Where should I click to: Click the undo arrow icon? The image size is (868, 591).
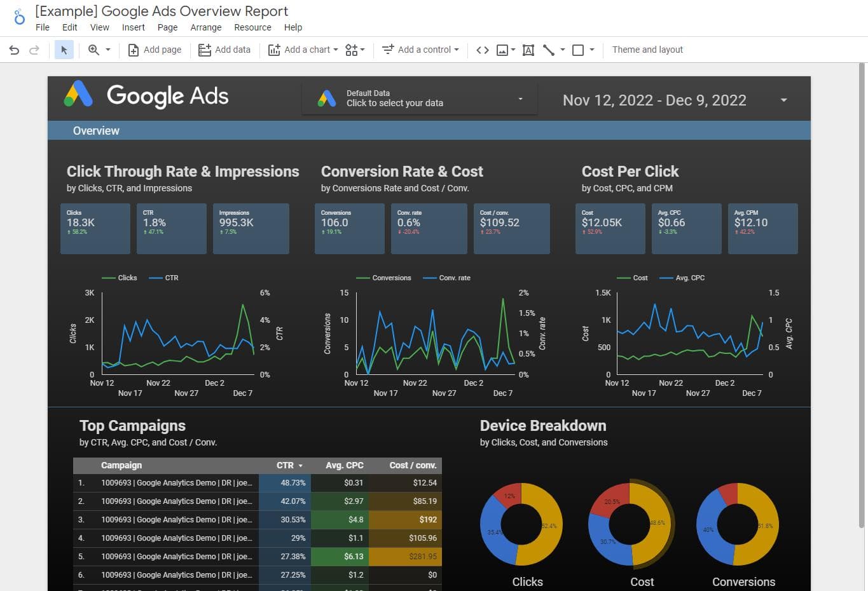coord(14,50)
